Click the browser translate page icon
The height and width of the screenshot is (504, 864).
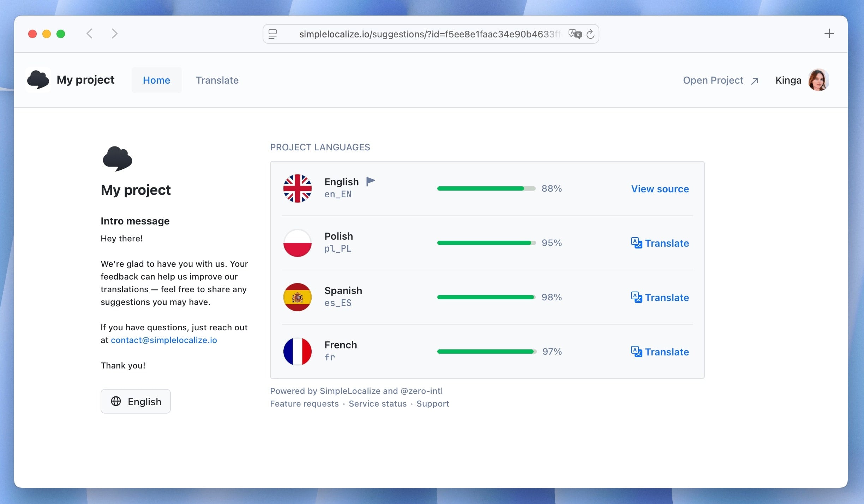[x=575, y=34]
